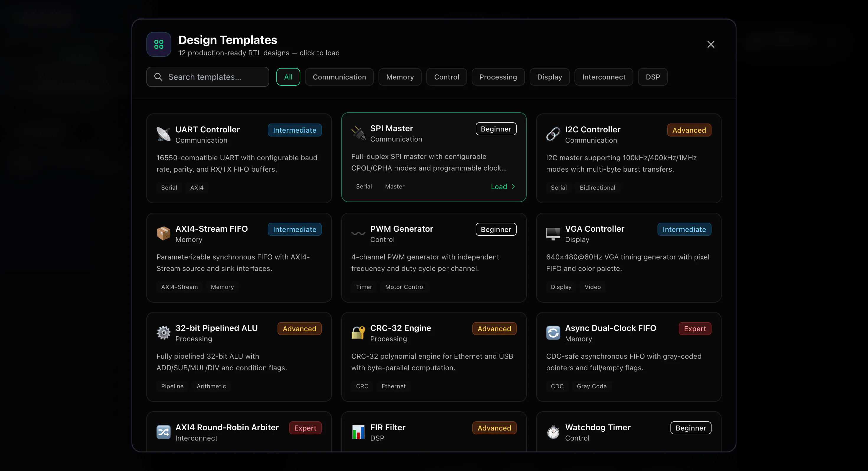The height and width of the screenshot is (471, 868).
Task: Click the AXI4 tag on UART Controller
Action: point(197,187)
